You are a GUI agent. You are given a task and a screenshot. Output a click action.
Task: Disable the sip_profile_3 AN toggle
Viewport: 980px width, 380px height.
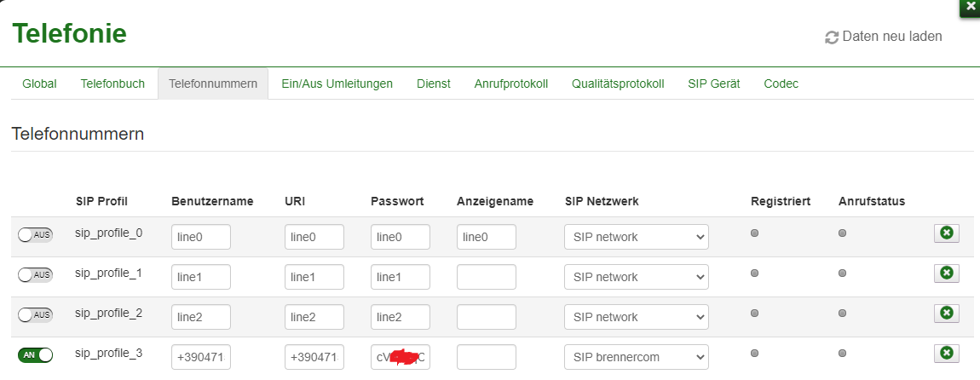pos(35,354)
